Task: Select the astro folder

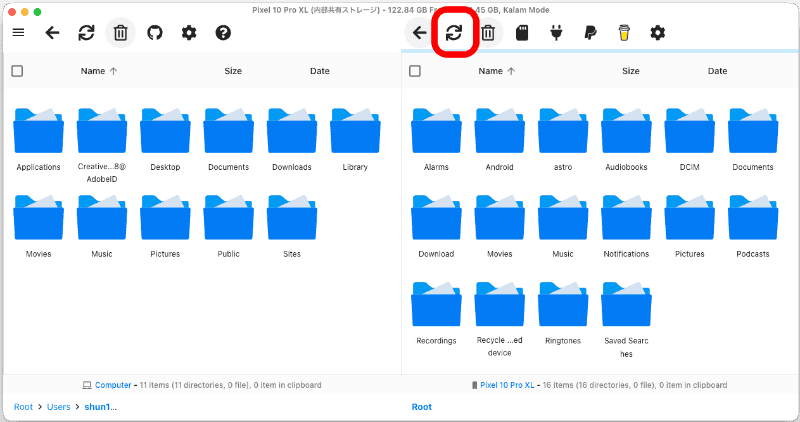Action: (x=563, y=131)
